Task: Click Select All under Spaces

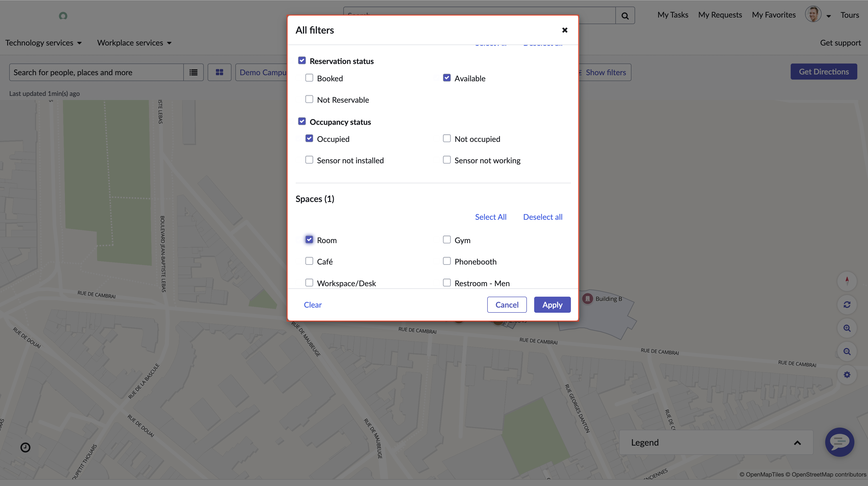Action: pyautogui.click(x=491, y=217)
